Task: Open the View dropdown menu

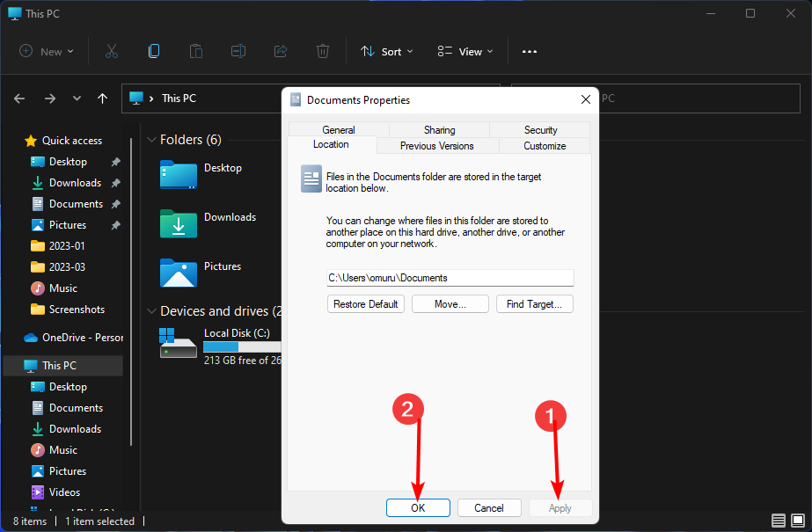Action: 465,51
